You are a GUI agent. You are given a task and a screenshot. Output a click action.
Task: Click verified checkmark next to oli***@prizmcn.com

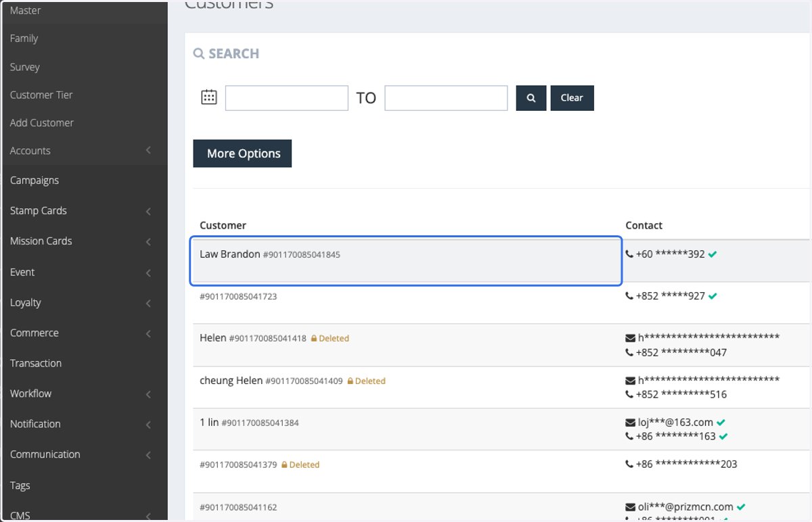click(x=742, y=506)
